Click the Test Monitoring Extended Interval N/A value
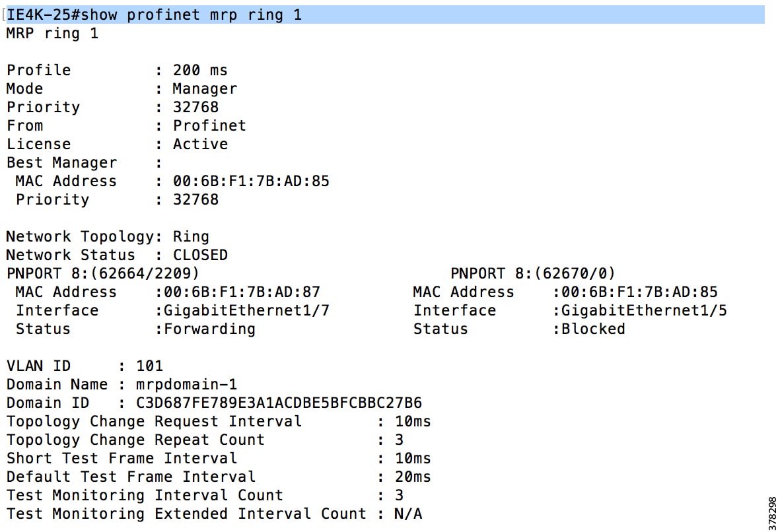 point(408,514)
